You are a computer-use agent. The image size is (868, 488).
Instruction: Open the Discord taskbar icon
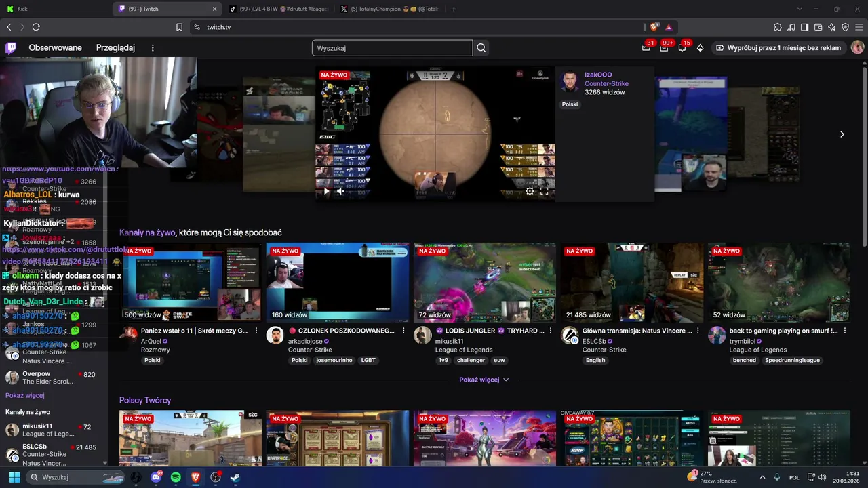click(156, 477)
